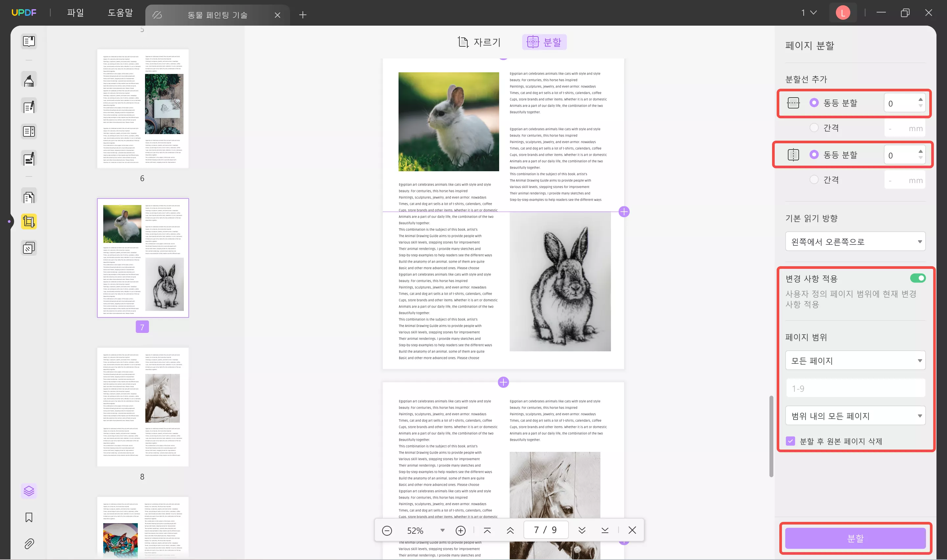Image resolution: width=947 pixels, height=560 pixels.
Task: Toggle the apply changes switch
Action: click(x=917, y=278)
